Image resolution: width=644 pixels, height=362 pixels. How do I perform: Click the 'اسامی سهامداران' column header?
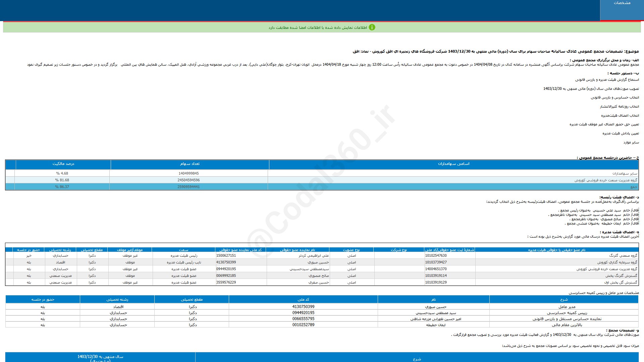click(x=453, y=164)
